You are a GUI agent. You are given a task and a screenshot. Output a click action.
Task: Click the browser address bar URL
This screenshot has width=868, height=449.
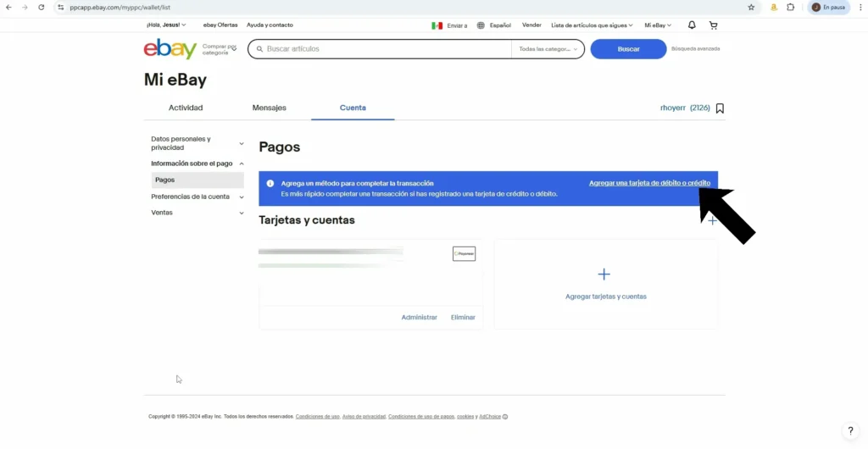[120, 7]
